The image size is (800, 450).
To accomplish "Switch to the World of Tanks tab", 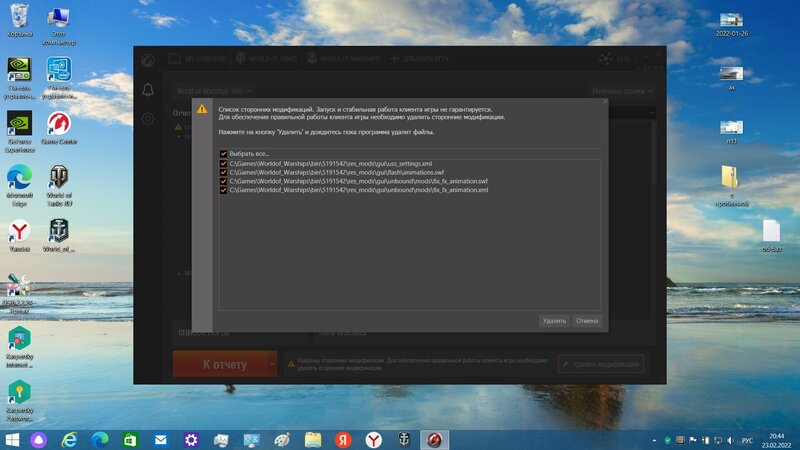I will 270,60.
